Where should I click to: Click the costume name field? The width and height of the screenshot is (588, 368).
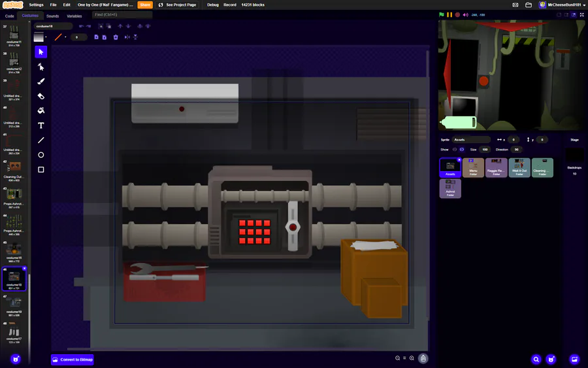click(54, 26)
